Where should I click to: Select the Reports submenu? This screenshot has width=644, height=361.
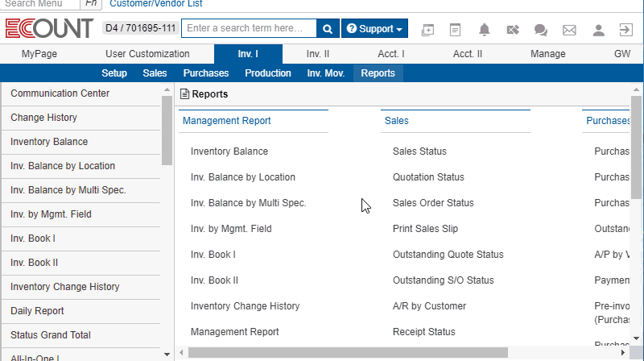pos(378,73)
